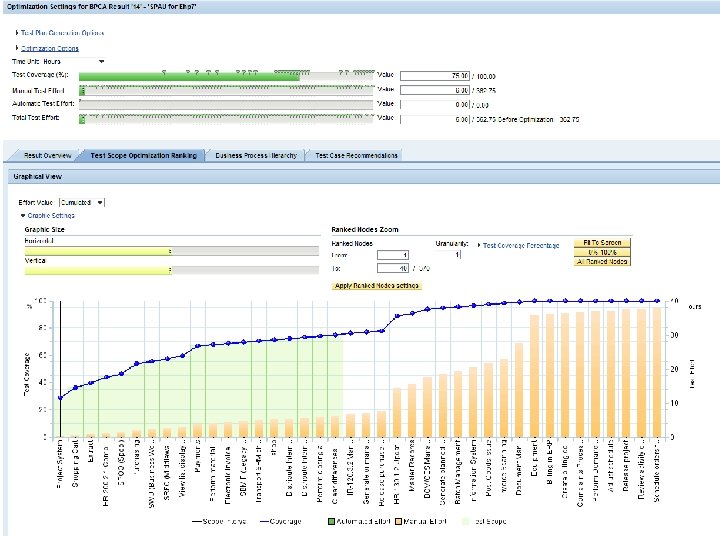Open the Test Case Recommendations tab
Viewport: 720px width, 540px height.
[x=356, y=156]
